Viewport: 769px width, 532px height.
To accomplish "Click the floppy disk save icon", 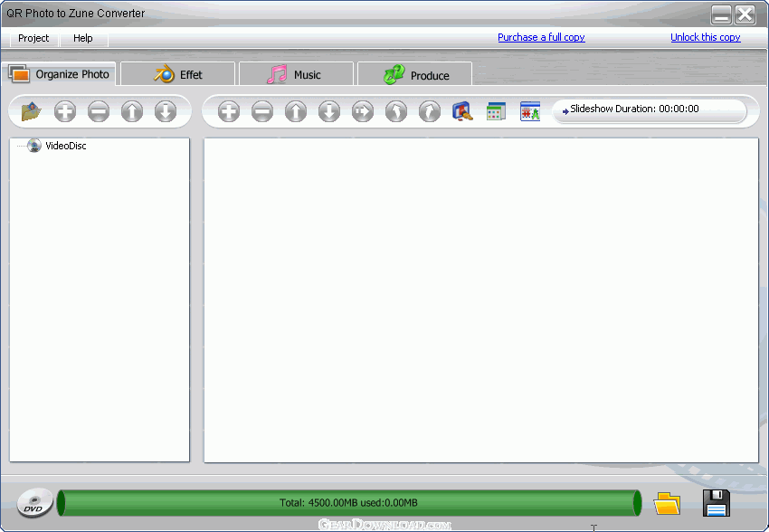I will coord(716,502).
